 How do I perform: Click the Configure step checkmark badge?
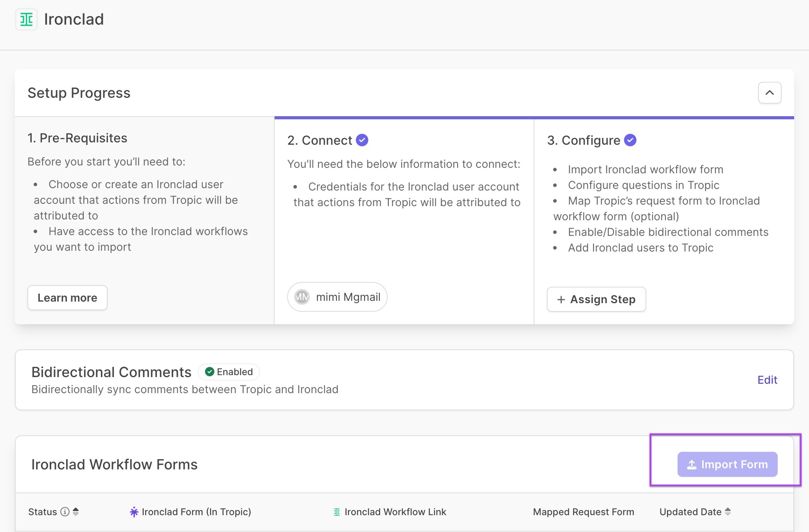630,140
